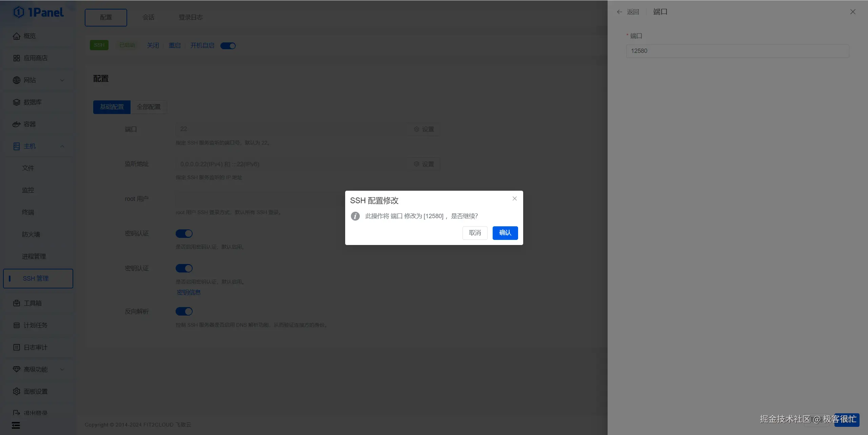The height and width of the screenshot is (435, 868).
Task: Expand the 高级功能 menu chevron
Action: [62, 369]
